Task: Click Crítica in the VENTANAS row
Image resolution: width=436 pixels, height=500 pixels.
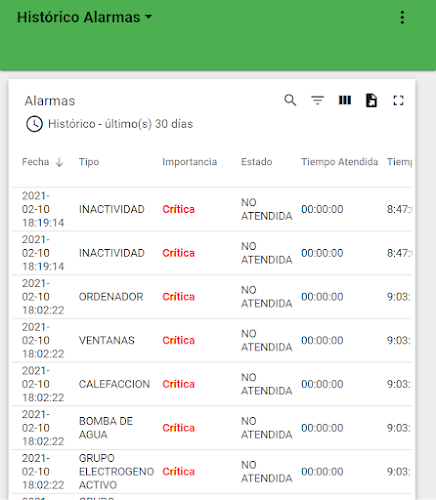Action: tap(179, 340)
